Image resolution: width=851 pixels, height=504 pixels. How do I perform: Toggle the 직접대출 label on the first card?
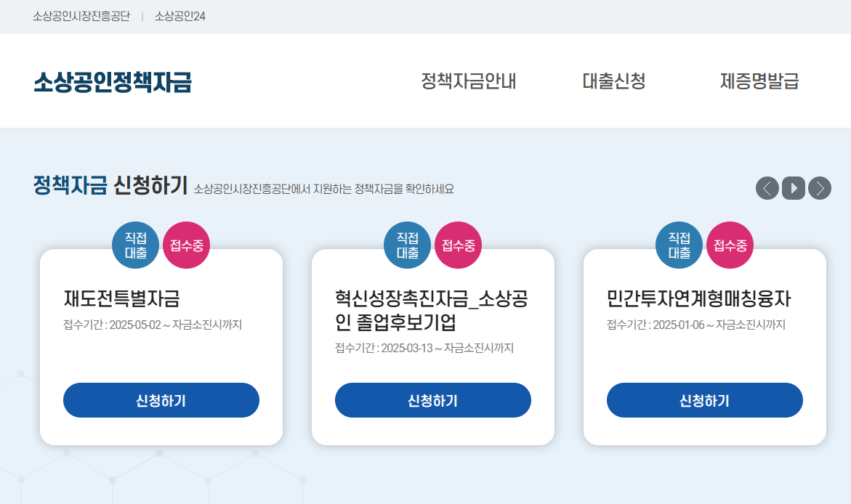135,245
